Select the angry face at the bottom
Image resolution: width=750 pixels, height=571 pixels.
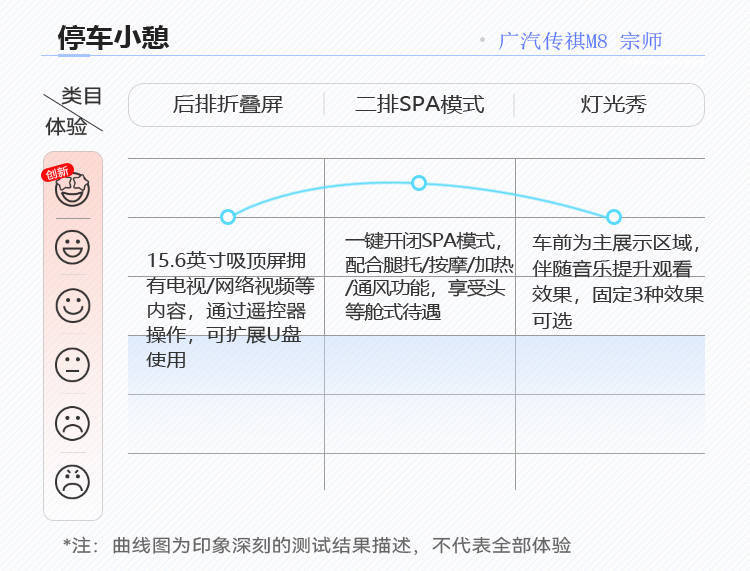(72, 482)
